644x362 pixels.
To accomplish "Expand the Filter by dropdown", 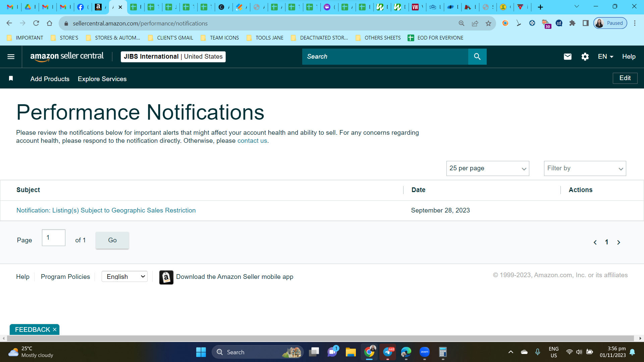I will (585, 168).
